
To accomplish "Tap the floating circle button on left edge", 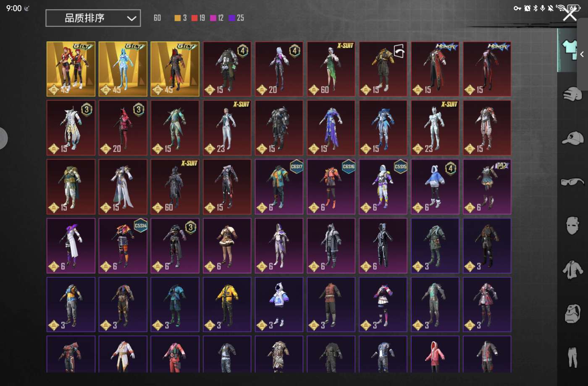I will pyautogui.click(x=3, y=138).
